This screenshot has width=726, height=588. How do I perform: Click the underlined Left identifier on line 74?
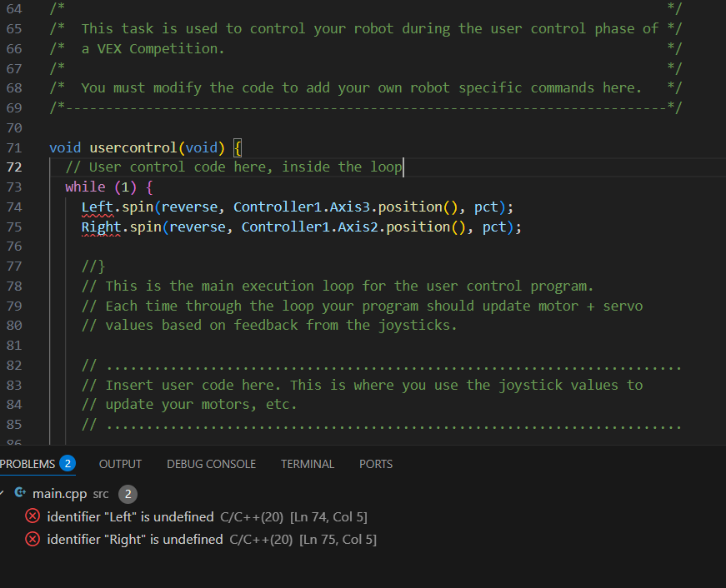pyautogui.click(x=98, y=207)
